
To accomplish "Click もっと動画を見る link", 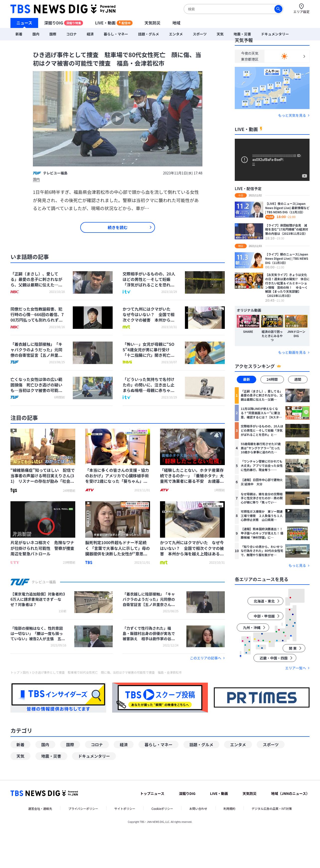I will pos(293,353).
